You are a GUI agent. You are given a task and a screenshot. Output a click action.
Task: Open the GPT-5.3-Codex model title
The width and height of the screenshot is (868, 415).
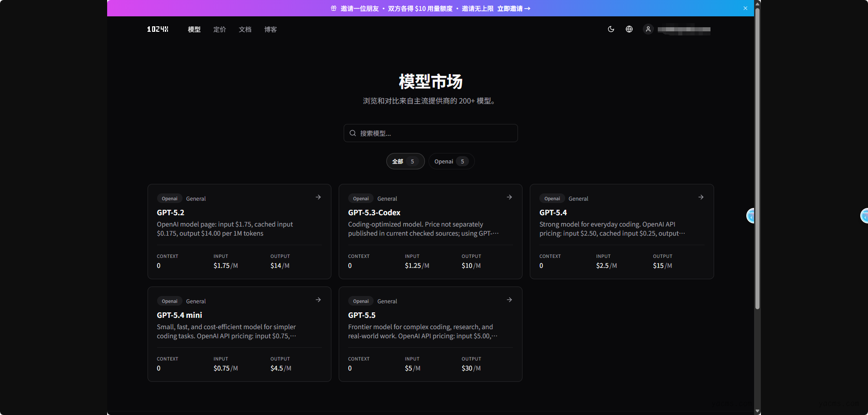tap(374, 212)
